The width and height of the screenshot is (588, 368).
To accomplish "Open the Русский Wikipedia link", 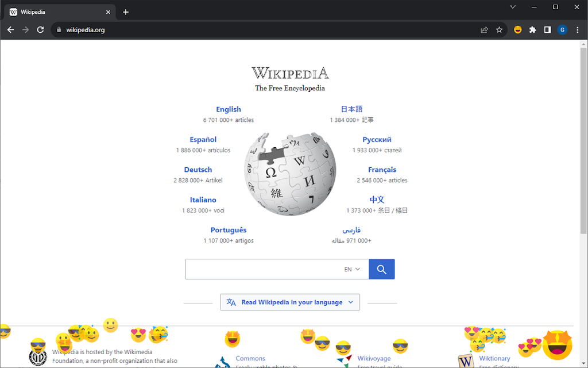I will coord(377,139).
